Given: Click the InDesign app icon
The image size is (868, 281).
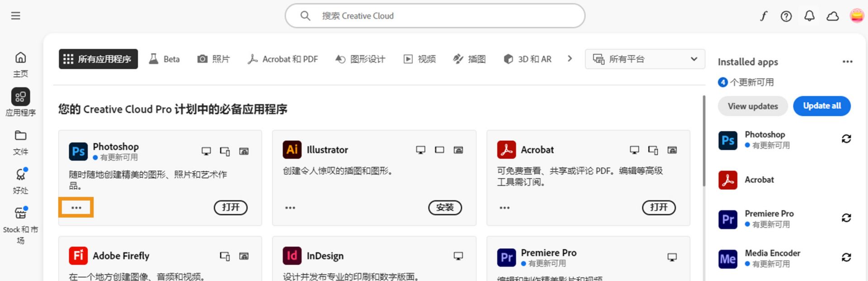Looking at the screenshot, I should click(292, 256).
